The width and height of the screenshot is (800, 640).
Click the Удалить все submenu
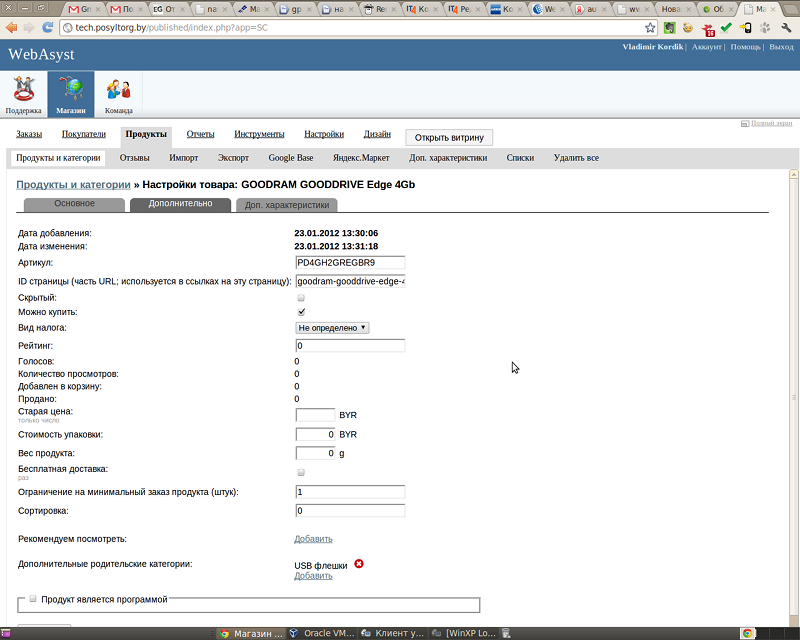[x=577, y=158]
